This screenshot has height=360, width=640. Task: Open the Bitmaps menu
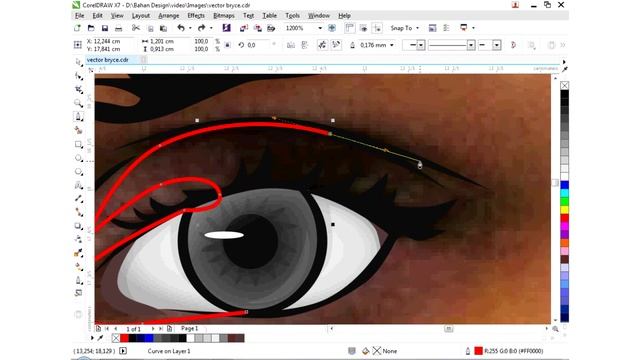point(224,16)
